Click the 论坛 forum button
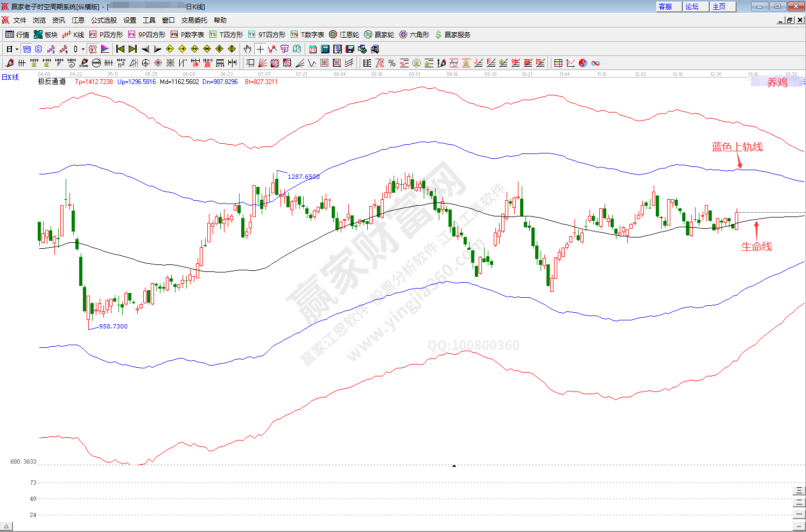Image resolution: width=806 pixels, height=532 pixels. (x=692, y=6)
